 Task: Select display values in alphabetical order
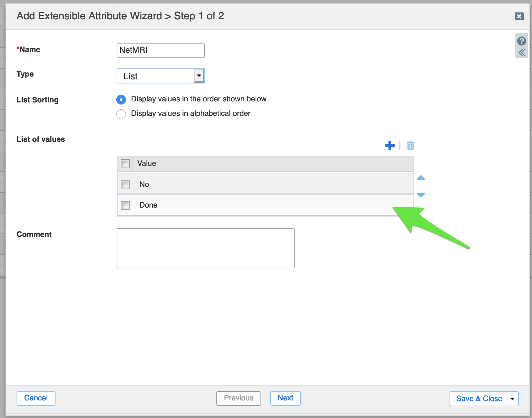[x=121, y=114]
